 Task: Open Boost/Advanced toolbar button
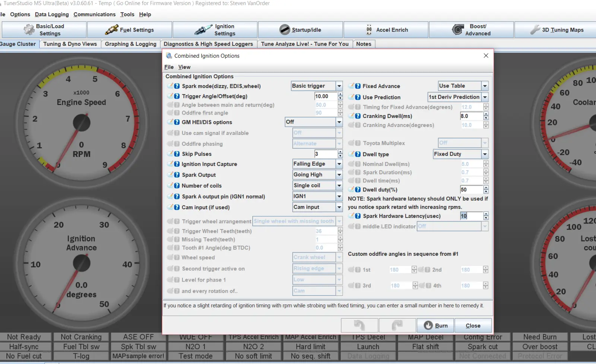click(x=471, y=30)
